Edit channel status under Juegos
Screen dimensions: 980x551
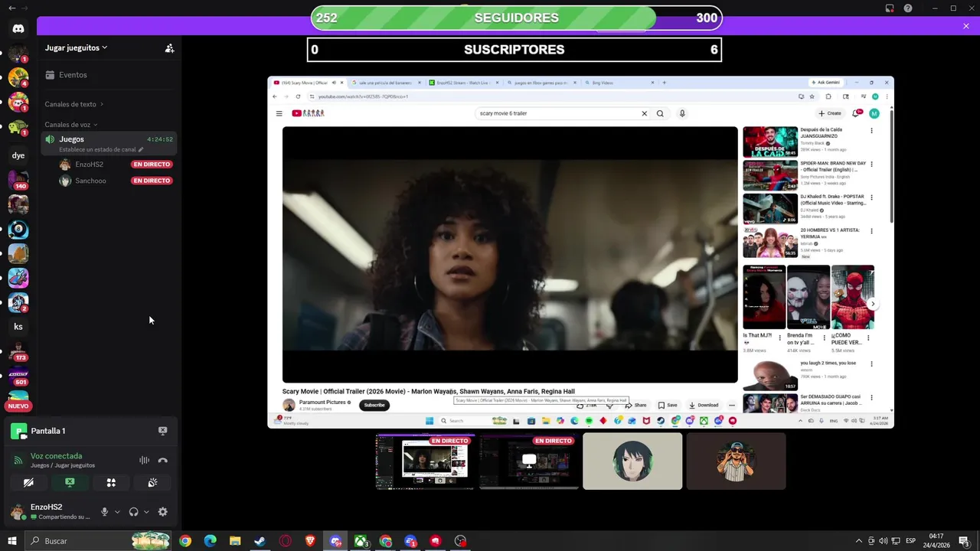101,149
